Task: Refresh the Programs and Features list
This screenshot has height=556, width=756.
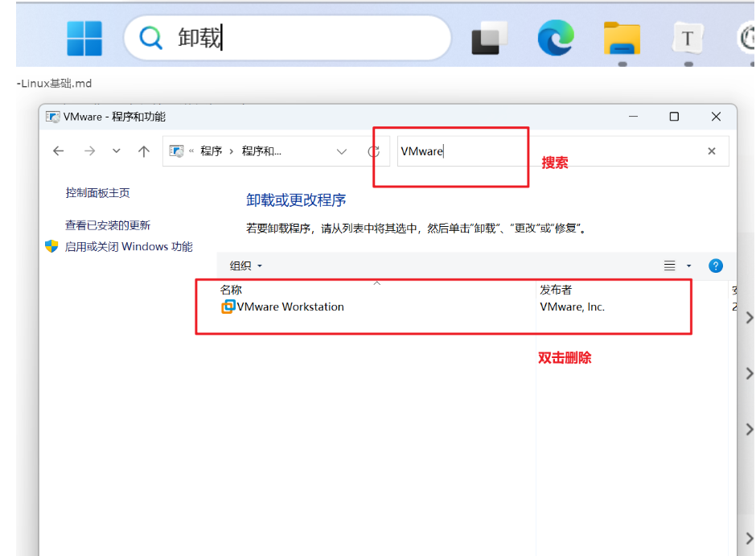Action: coord(374,151)
